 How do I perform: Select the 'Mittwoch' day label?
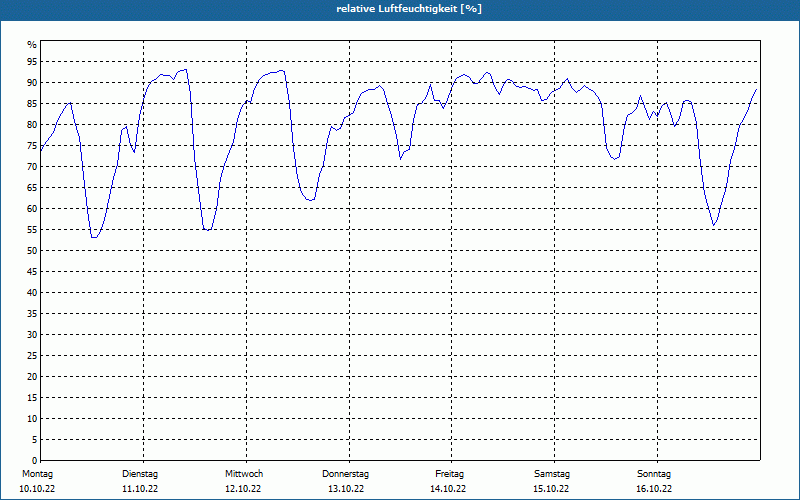click(x=244, y=474)
